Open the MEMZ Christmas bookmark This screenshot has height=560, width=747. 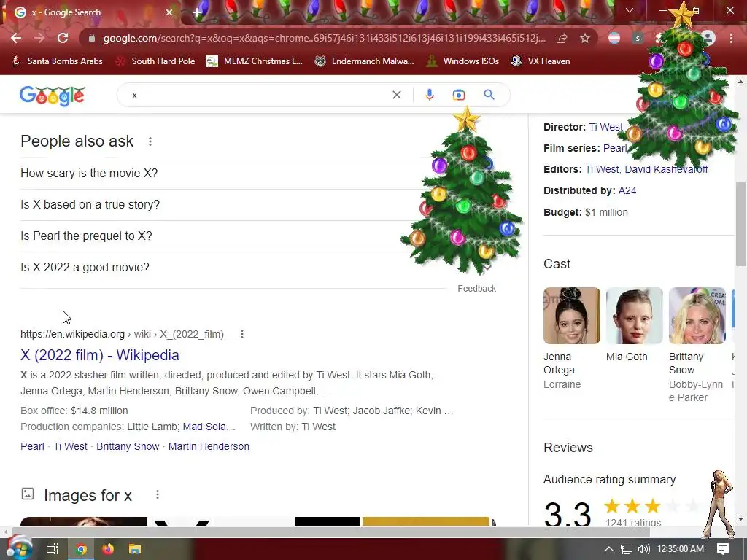coord(255,61)
